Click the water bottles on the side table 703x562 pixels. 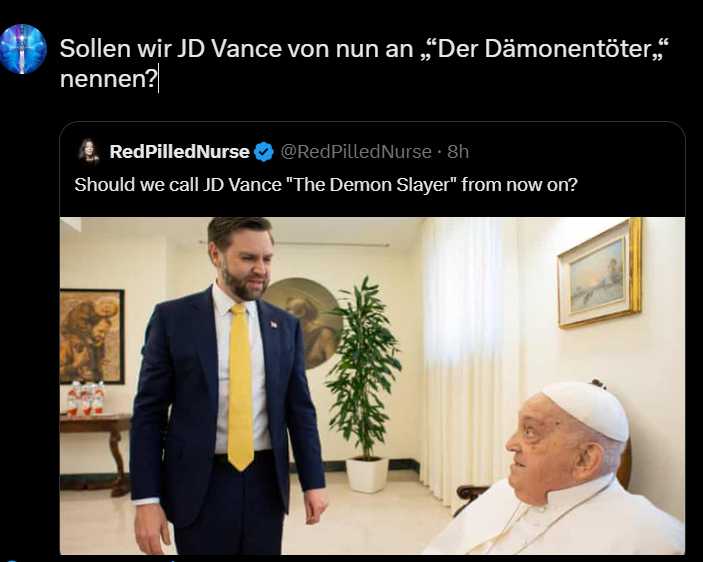87,400
